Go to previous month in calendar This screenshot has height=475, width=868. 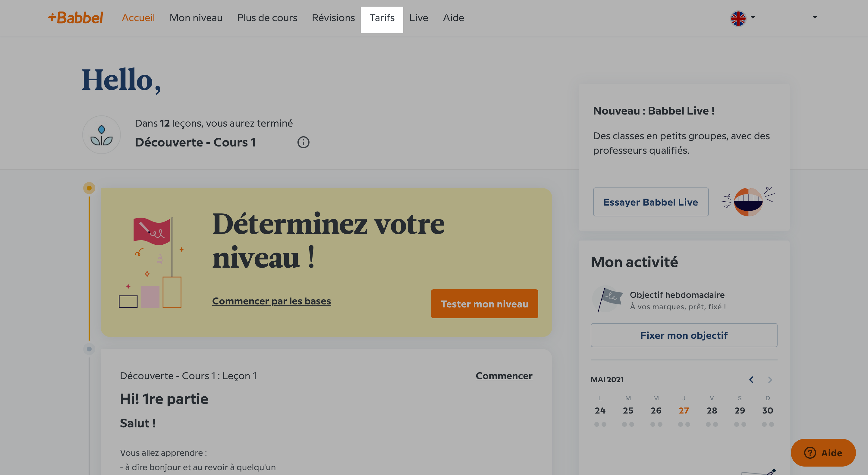(751, 380)
